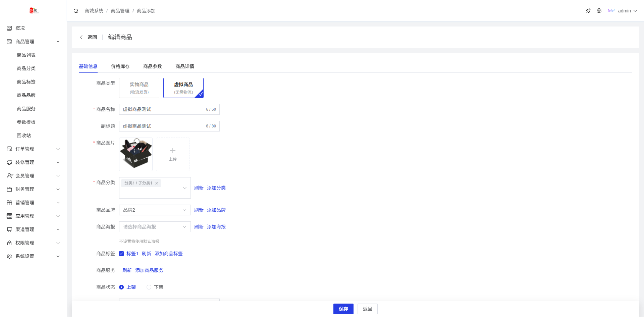Viewport: 644px width, 317px height.
Task: Uncheck the 标签1 checkbox
Action: coord(121,254)
